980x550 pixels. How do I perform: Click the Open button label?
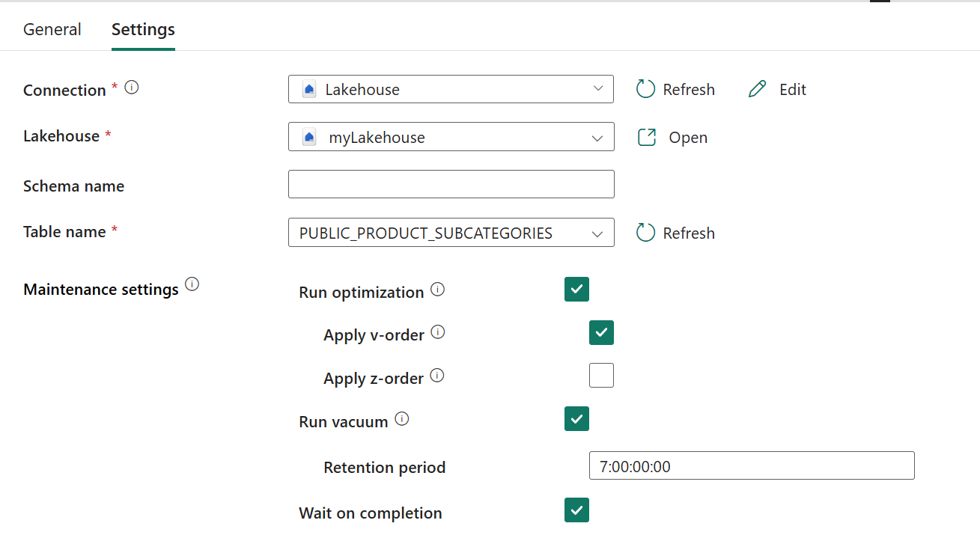tap(688, 138)
